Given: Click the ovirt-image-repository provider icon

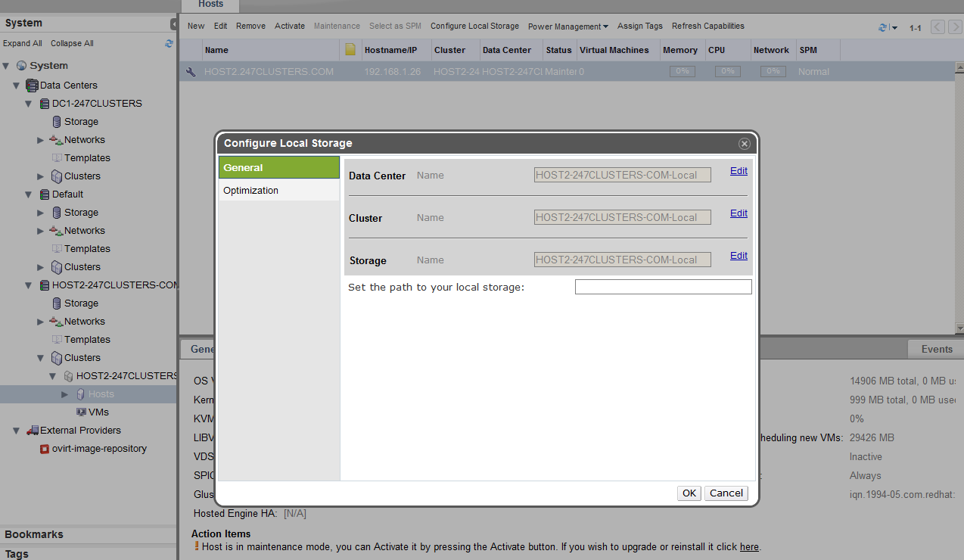Looking at the screenshot, I should click(45, 449).
